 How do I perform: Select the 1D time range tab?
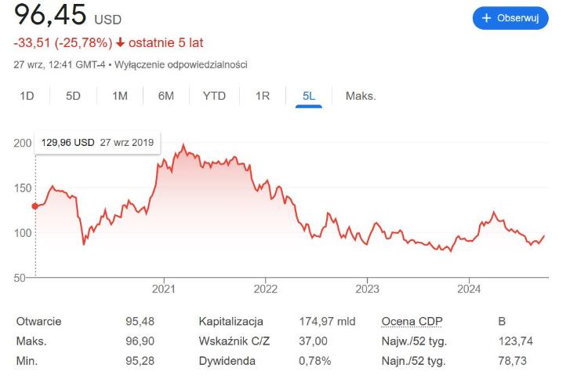(x=27, y=96)
